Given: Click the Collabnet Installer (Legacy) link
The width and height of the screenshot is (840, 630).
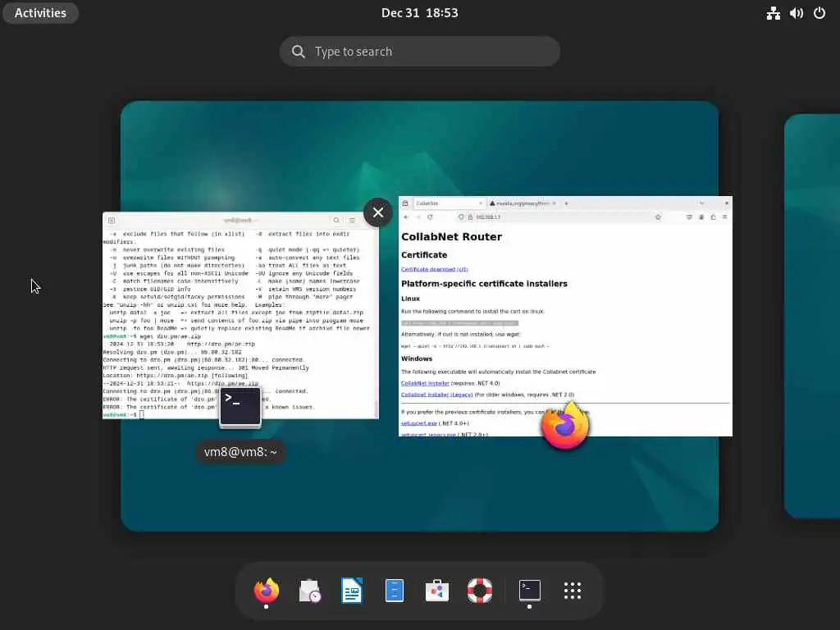Looking at the screenshot, I should pyautogui.click(x=436, y=395).
